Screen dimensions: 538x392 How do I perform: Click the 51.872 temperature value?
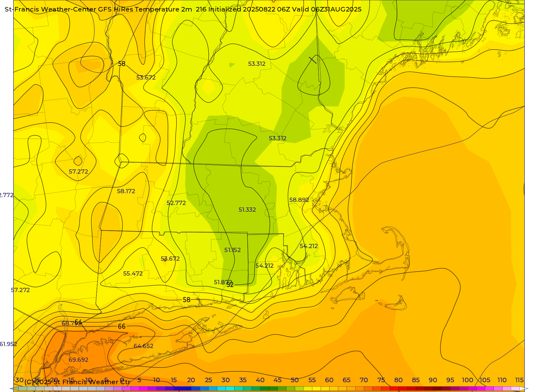[223, 282]
